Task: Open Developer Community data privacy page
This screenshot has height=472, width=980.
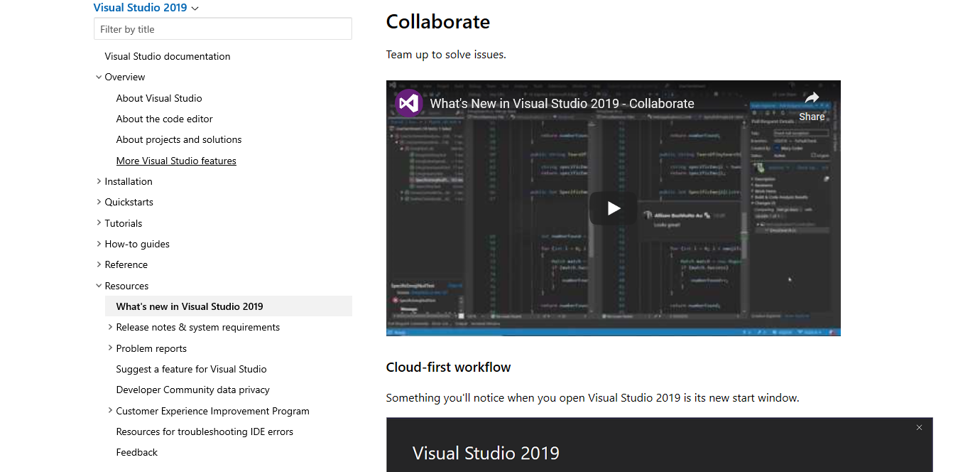Action: (193, 390)
